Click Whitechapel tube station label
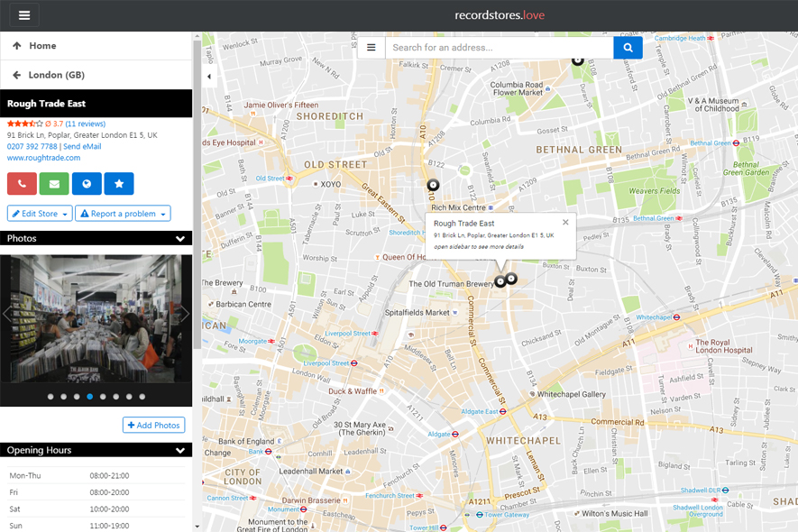The width and height of the screenshot is (798, 532). point(654,317)
